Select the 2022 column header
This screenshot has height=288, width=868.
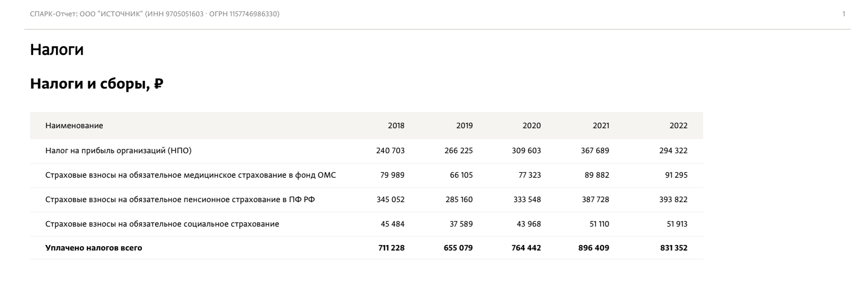pyautogui.click(x=679, y=126)
